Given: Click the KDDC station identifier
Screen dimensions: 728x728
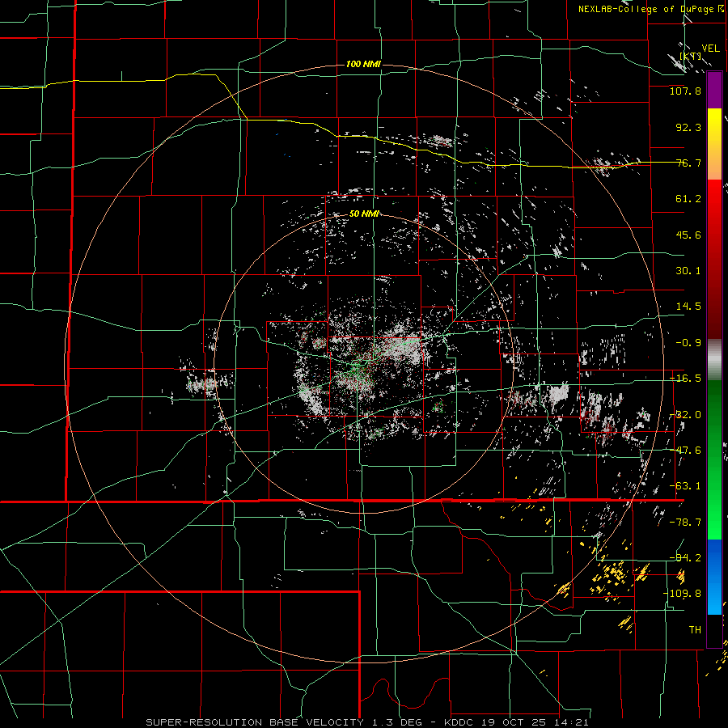Looking at the screenshot, I should [459, 722].
